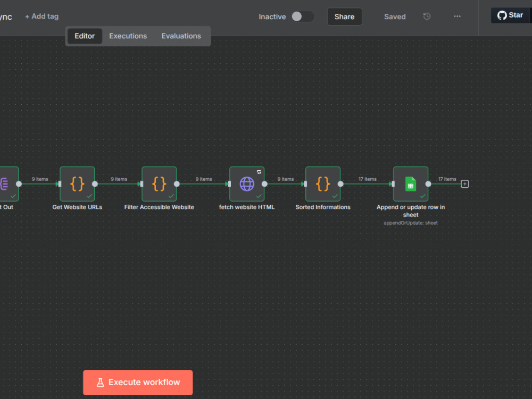The height and width of the screenshot is (399, 532).
Task: Click the Saved status label
Action: click(395, 16)
